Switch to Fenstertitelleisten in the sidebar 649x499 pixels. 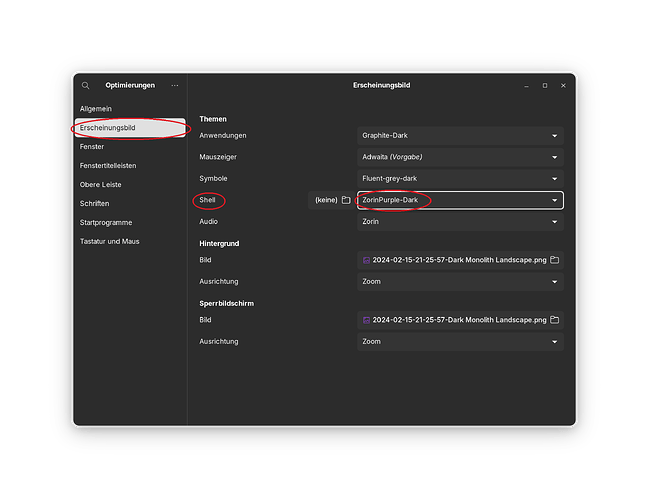[108, 165]
